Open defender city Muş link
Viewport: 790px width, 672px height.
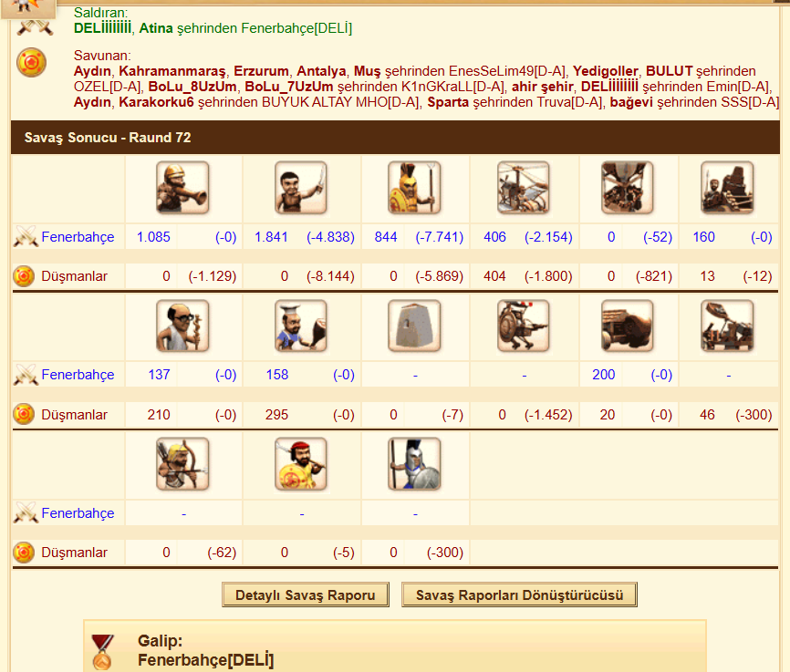pos(368,71)
